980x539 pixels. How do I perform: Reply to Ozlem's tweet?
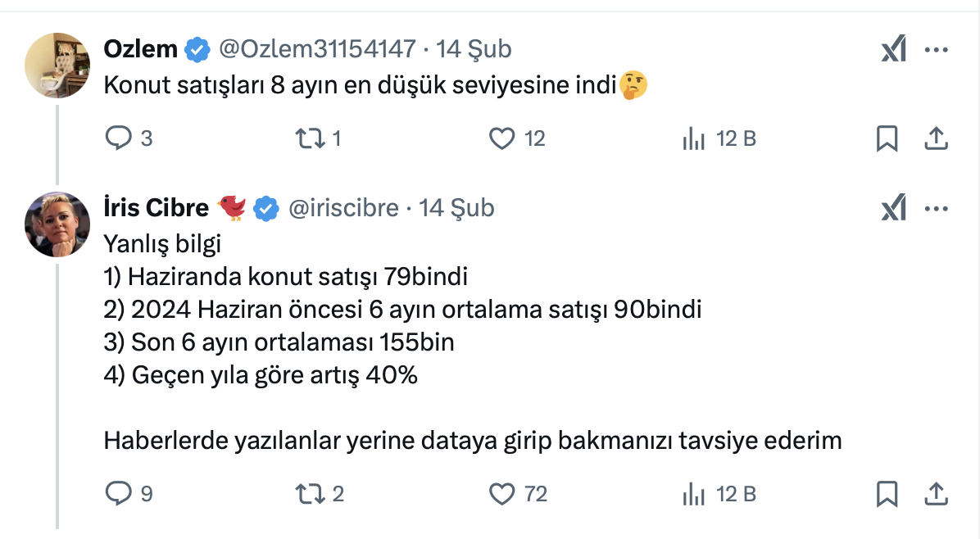coord(120,139)
